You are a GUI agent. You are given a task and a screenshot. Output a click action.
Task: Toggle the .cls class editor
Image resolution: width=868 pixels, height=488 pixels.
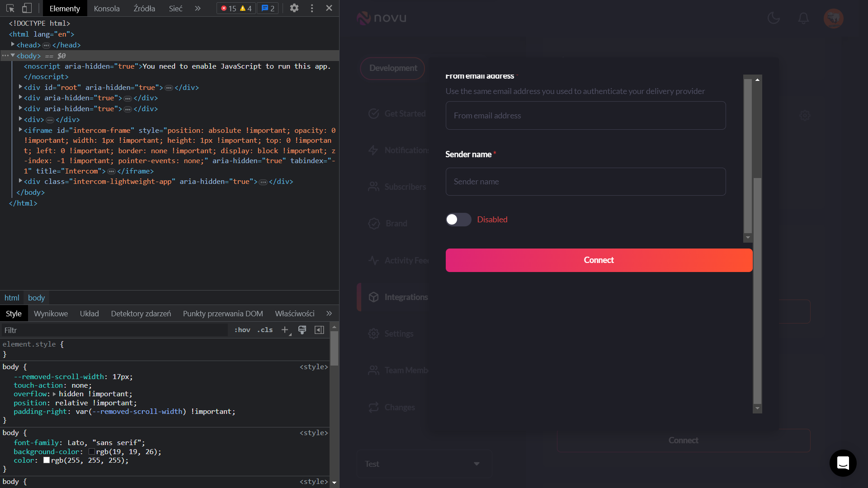point(264,330)
